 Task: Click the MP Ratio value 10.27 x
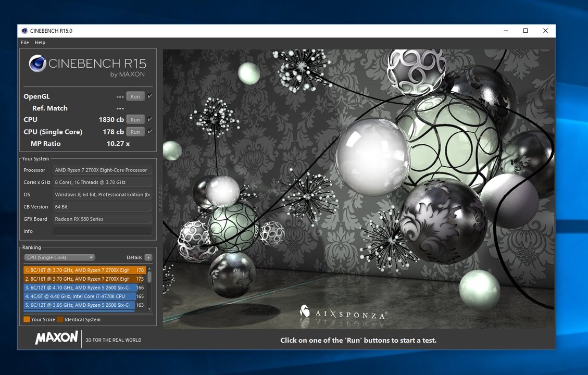(118, 144)
